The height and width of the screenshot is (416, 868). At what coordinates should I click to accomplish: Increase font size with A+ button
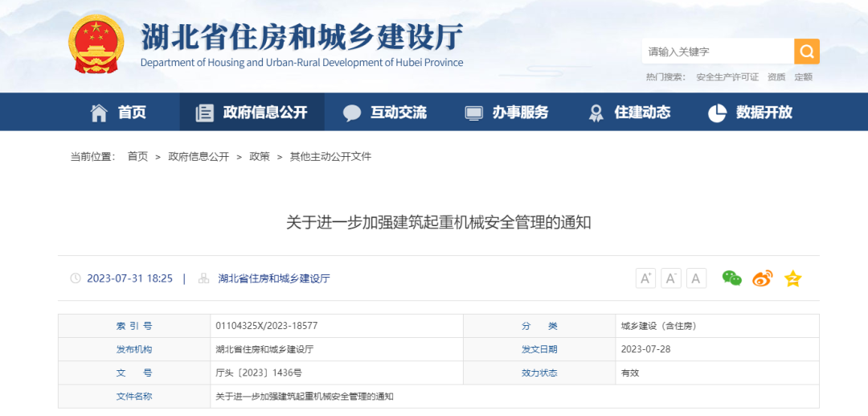[645, 278]
